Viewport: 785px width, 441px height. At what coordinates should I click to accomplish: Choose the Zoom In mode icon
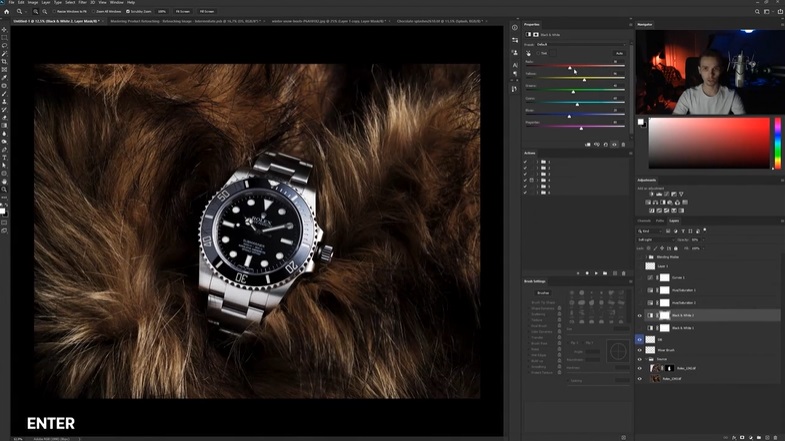36,12
